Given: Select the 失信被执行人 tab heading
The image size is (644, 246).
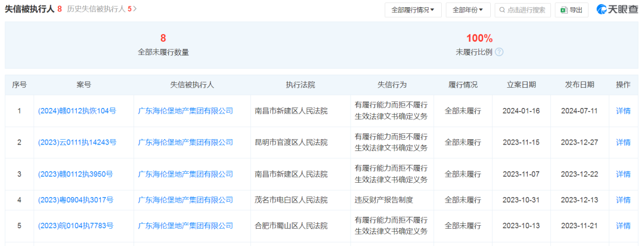Looking at the screenshot, I should 30,9.
